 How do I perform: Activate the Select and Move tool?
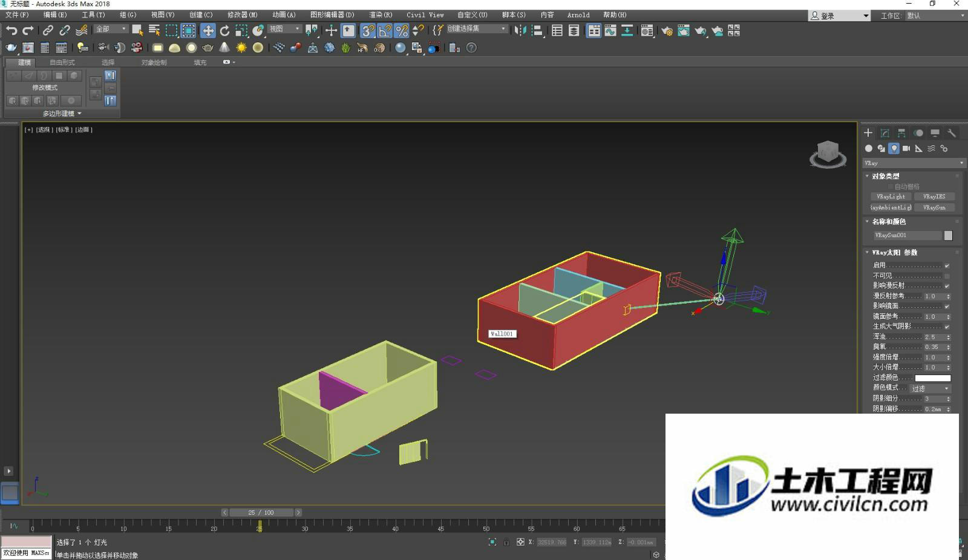tap(208, 30)
